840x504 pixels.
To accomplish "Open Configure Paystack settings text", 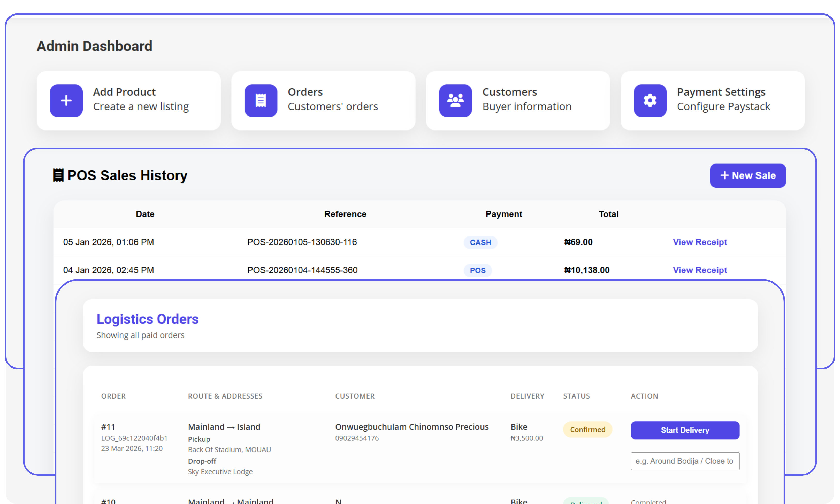I will (x=723, y=106).
